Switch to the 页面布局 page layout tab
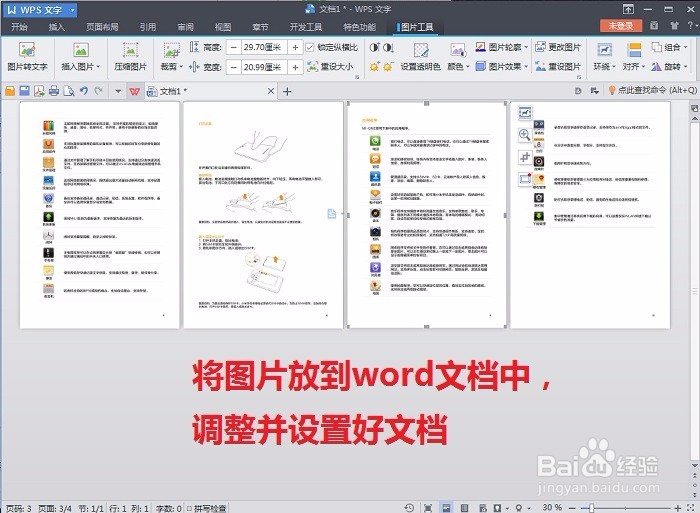This screenshot has width=700, height=513. pos(102,27)
